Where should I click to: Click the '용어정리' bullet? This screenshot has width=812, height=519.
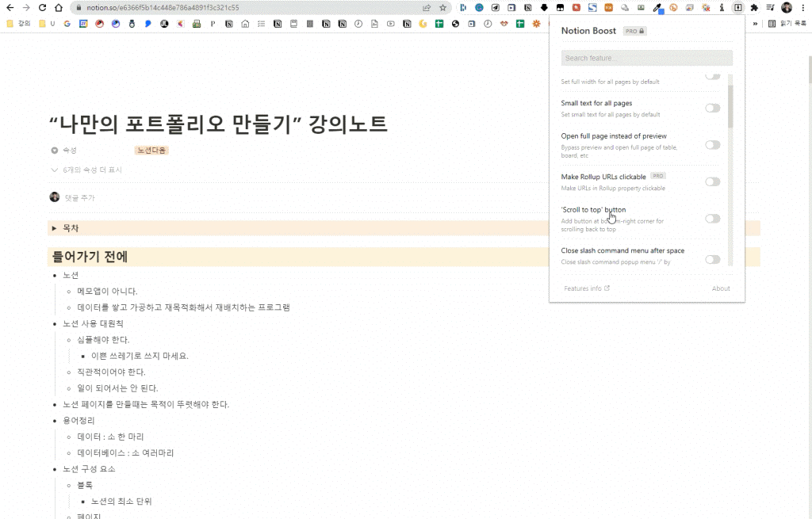79,421
